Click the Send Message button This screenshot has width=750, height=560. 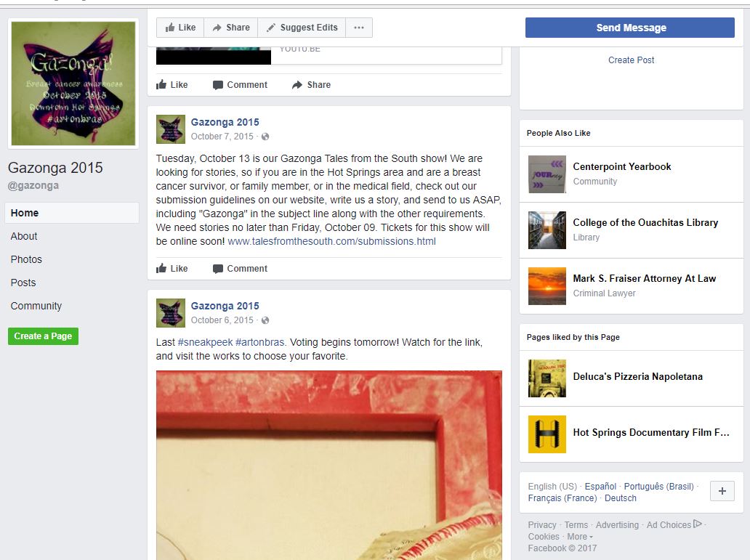coord(630,28)
